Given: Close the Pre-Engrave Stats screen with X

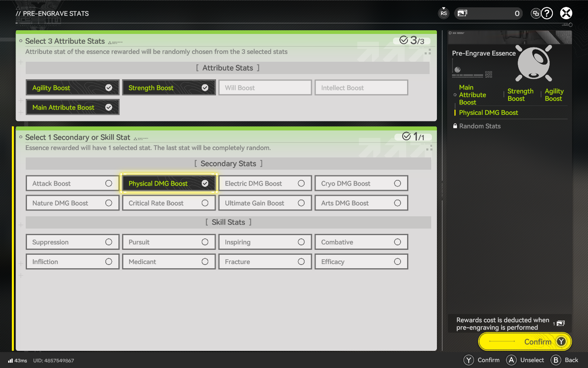Looking at the screenshot, I should click(x=566, y=13).
